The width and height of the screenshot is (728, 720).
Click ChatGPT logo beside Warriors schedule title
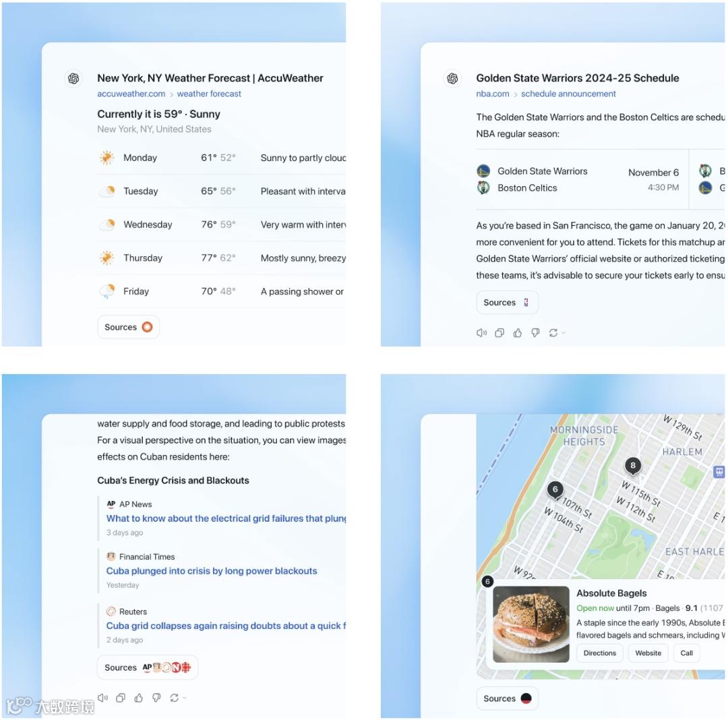[452, 78]
